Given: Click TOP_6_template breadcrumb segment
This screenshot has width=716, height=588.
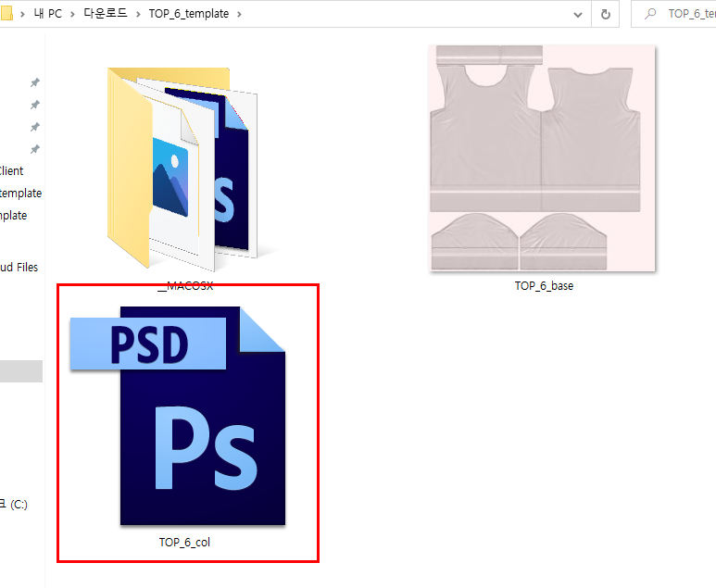Looking at the screenshot, I should pos(189,14).
